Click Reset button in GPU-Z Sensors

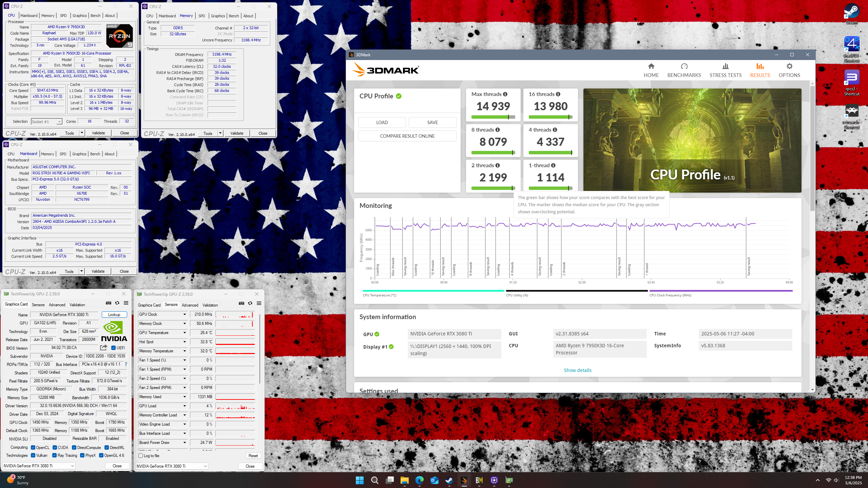[x=253, y=456]
